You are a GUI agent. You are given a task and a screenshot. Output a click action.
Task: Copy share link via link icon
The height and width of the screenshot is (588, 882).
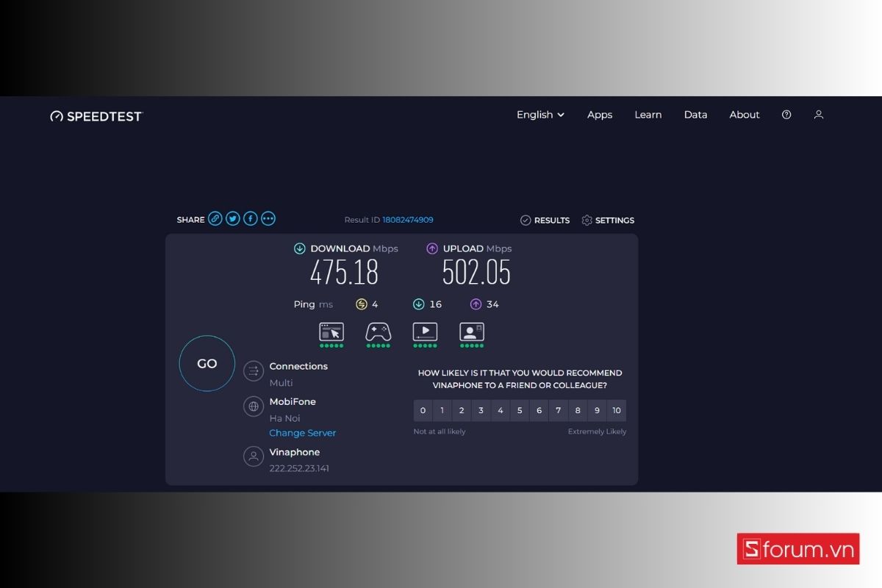click(215, 218)
